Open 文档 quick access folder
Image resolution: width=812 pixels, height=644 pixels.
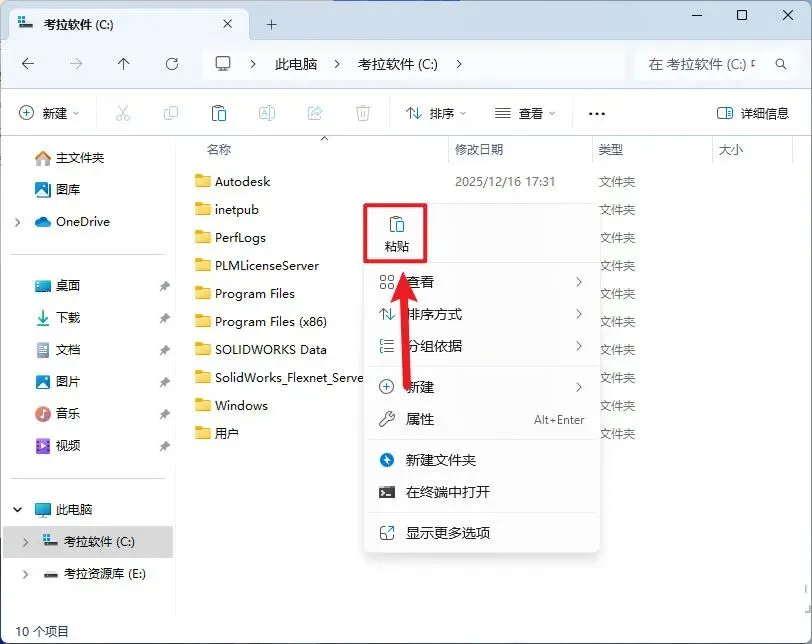pos(58,350)
